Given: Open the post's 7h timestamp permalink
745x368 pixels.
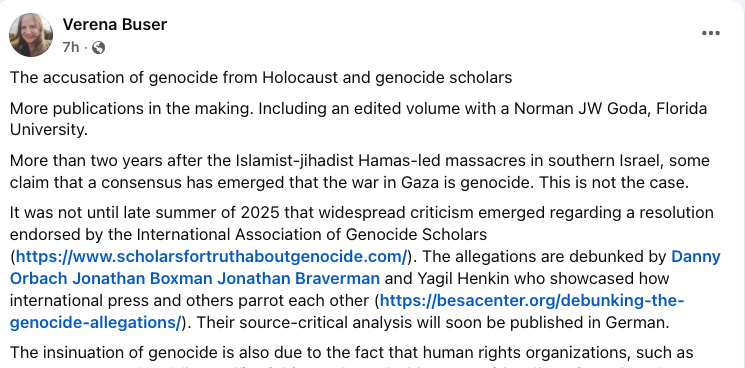Looking at the screenshot, I should coord(71,47).
